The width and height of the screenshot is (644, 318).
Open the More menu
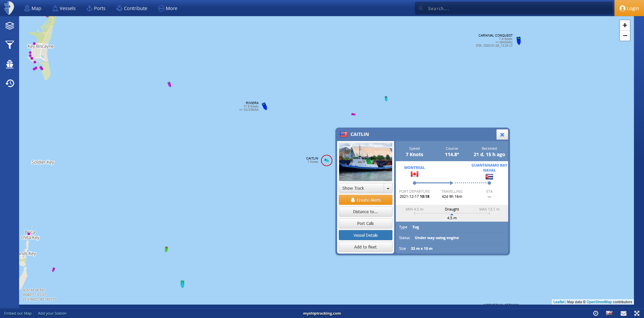click(168, 8)
